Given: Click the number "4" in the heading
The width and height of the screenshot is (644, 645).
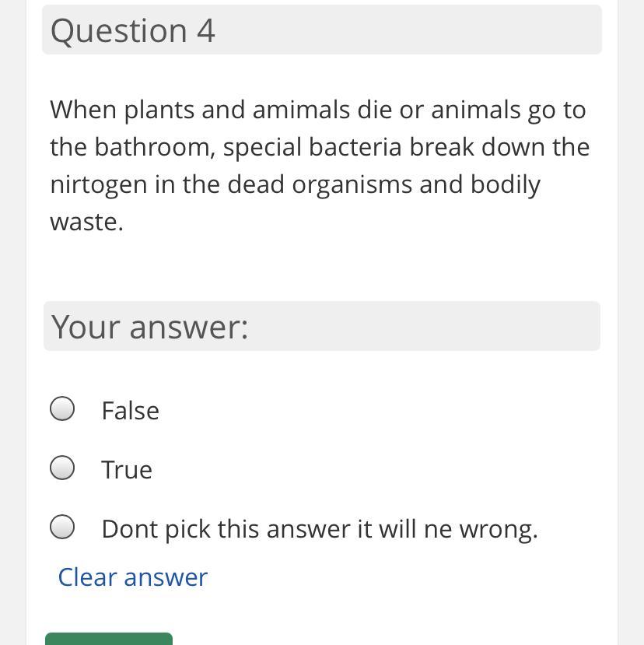Looking at the screenshot, I should (x=205, y=31).
